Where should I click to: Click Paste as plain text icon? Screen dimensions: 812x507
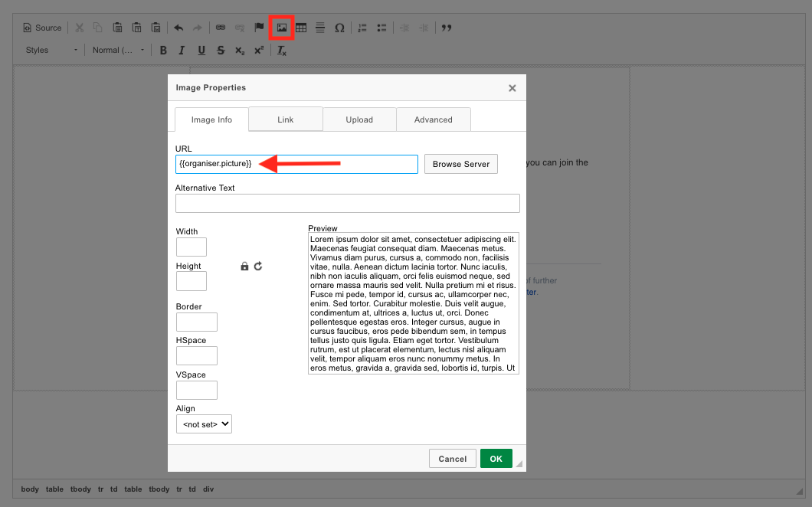(x=136, y=28)
